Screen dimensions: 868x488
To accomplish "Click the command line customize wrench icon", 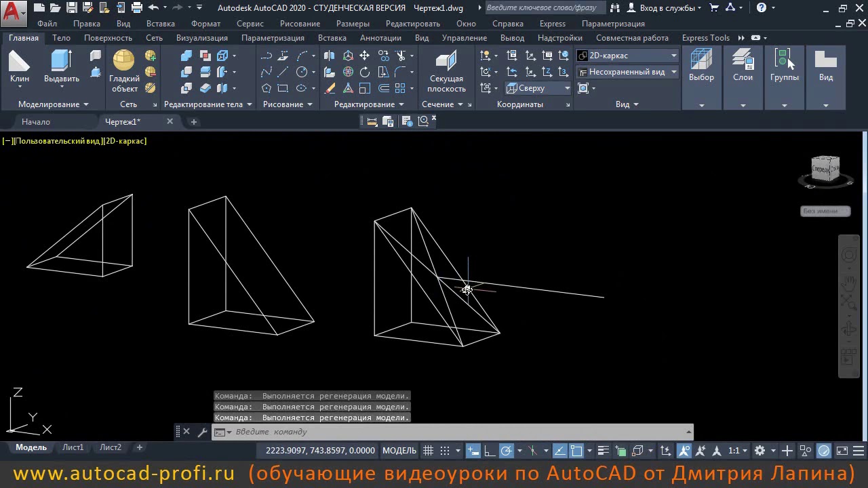I will point(202,432).
